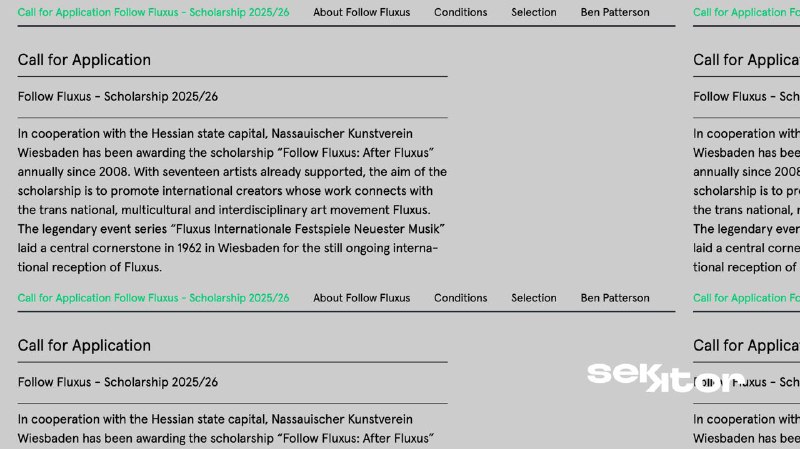Open Ben Patterson in the top navigation

[x=614, y=13]
